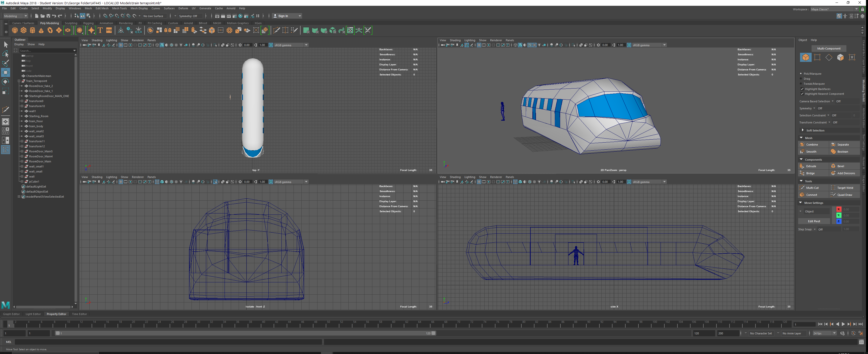The height and width of the screenshot is (354, 868).
Task: Create a polygon cube from the shelf
Action: click(24, 30)
